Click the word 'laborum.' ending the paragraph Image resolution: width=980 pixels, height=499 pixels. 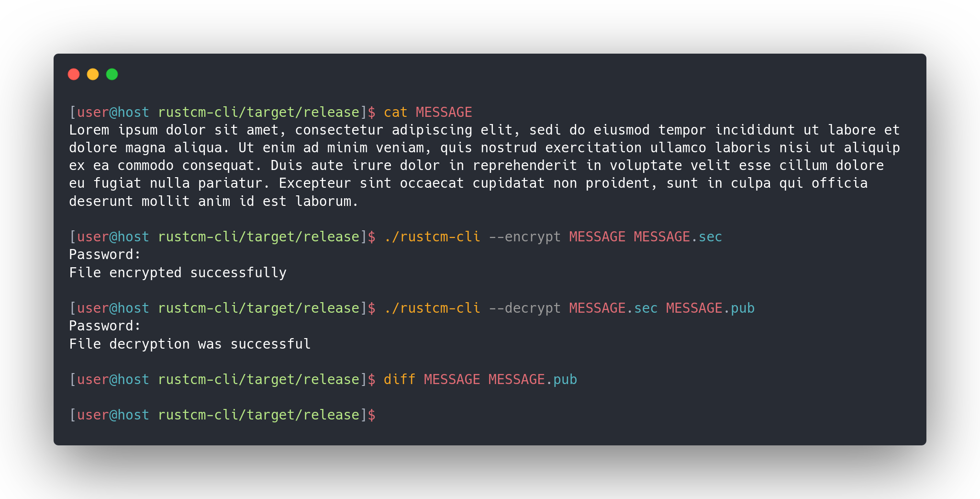[327, 201]
